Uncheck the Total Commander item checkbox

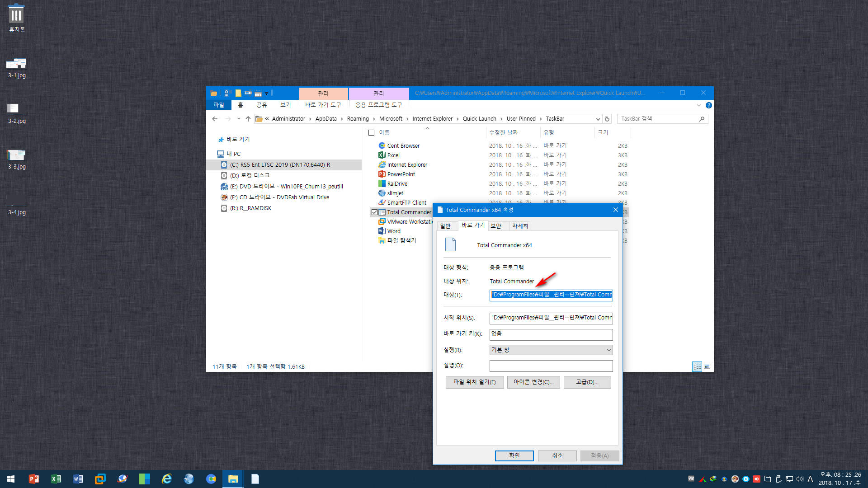tap(374, 212)
